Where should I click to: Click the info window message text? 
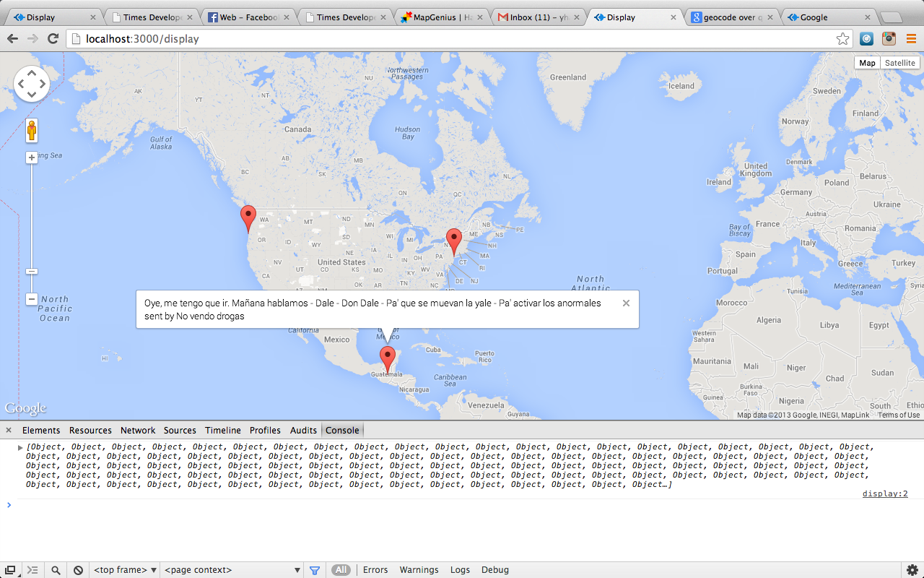tap(372, 309)
